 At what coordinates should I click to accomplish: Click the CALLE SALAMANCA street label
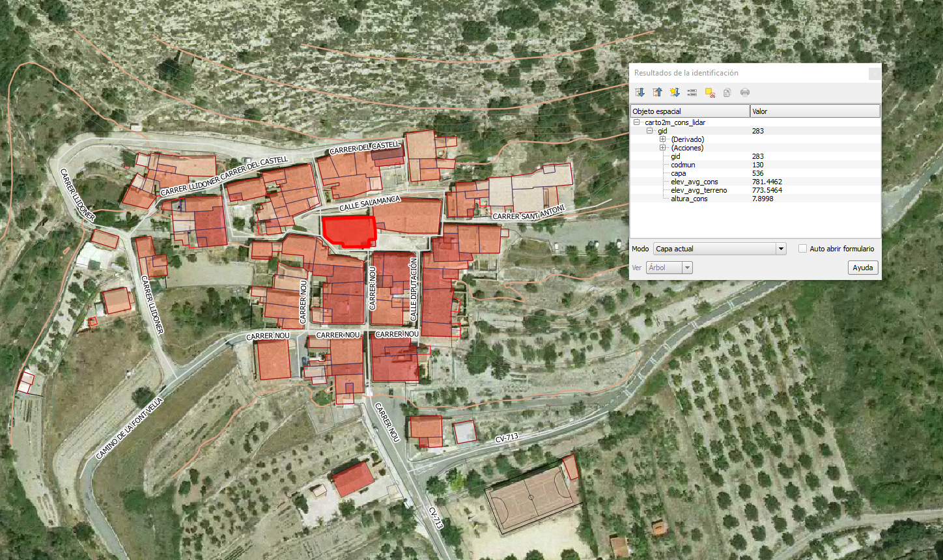(369, 203)
